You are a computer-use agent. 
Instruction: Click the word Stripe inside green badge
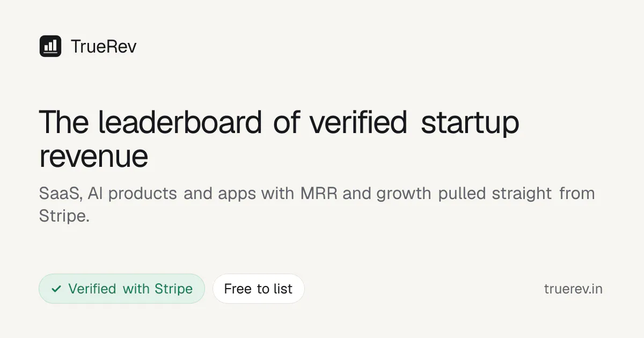pos(173,289)
